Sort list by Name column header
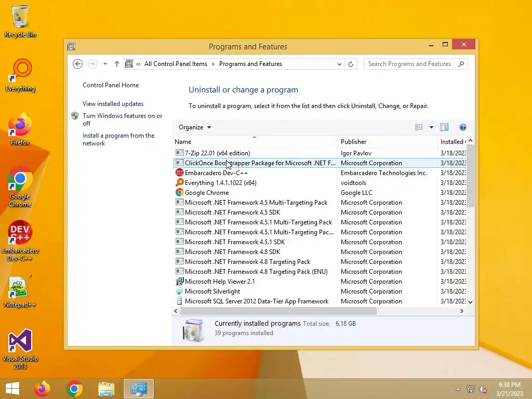The image size is (532, 399). coord(255,141)
